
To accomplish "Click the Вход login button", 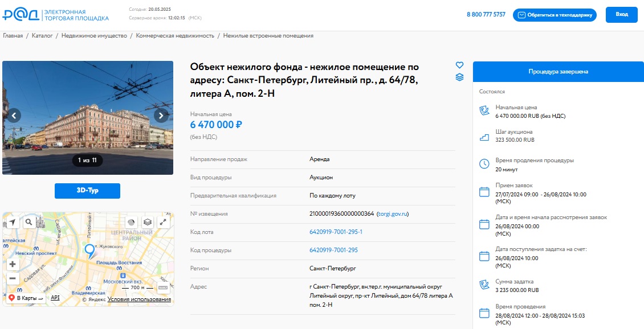I will 621,14.
